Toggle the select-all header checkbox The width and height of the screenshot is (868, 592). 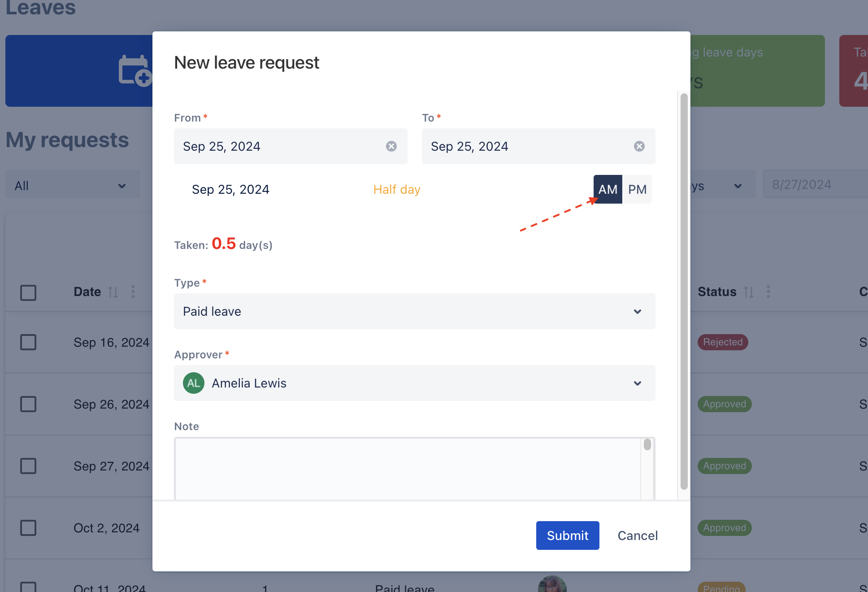point(28,293)
